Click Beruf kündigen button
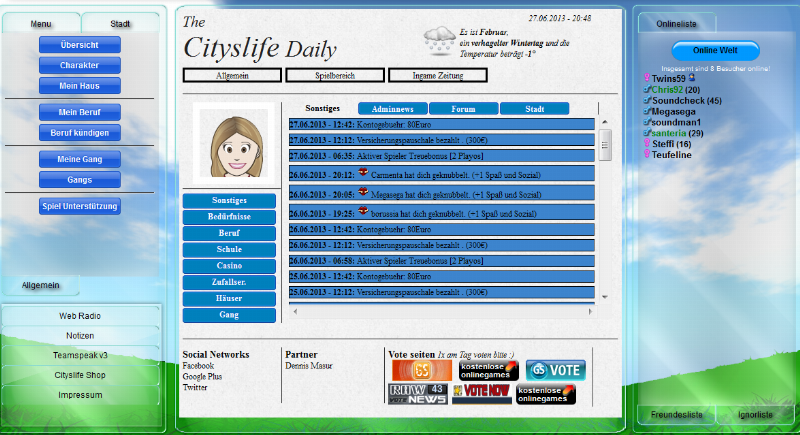 tap(80, 133)
